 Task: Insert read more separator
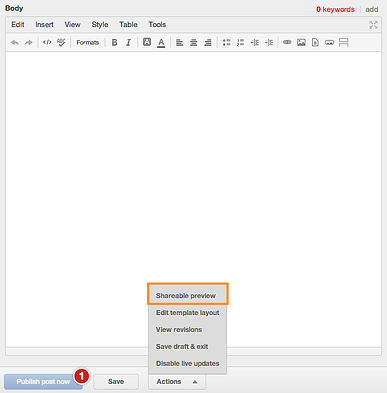(343, 42)
